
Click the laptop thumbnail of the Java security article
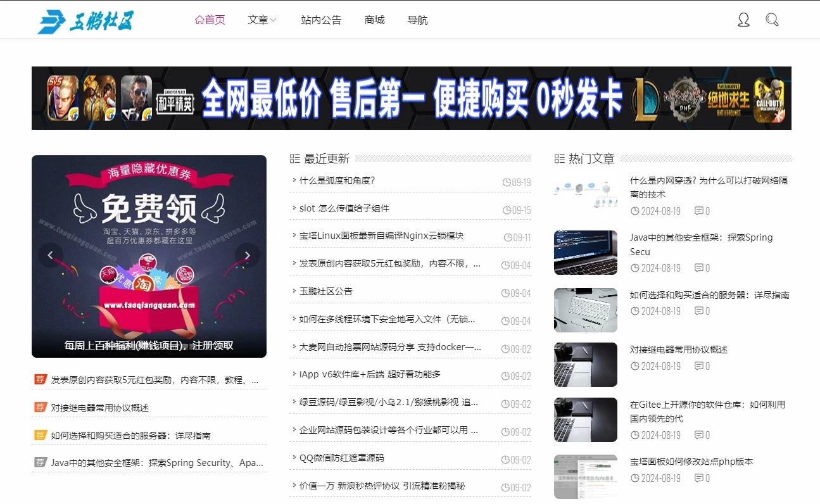pyautogui.click(x=585, y=252)
